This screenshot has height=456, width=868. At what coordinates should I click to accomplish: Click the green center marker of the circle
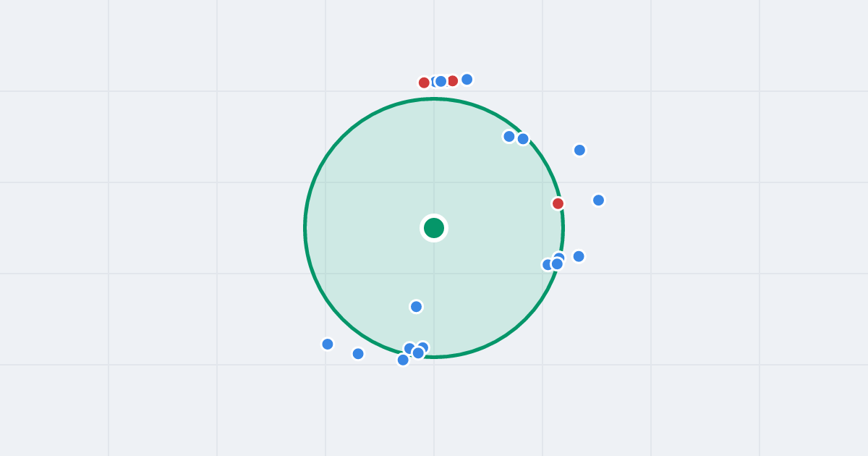click(x=434, y=228)
